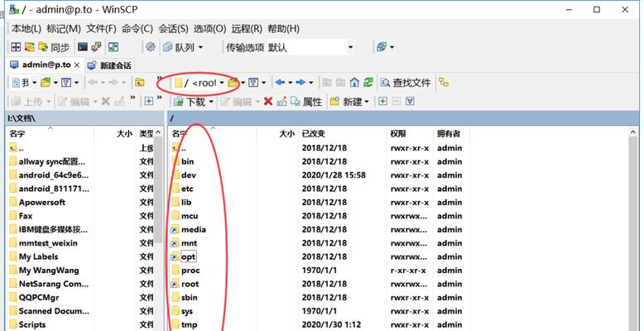Select local 'Apowersoft' folder
Screen dimensions: 644x331
pos(42,203)
